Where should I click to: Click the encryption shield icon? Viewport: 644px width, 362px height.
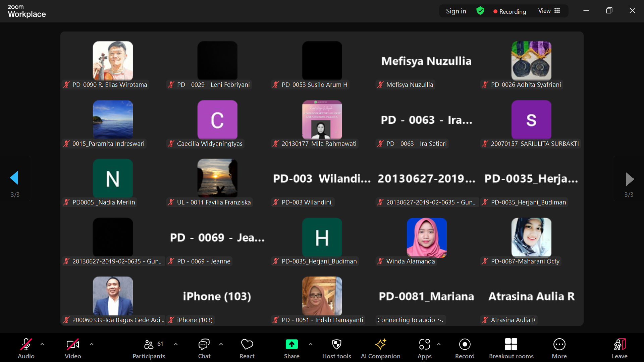point(480,11)
